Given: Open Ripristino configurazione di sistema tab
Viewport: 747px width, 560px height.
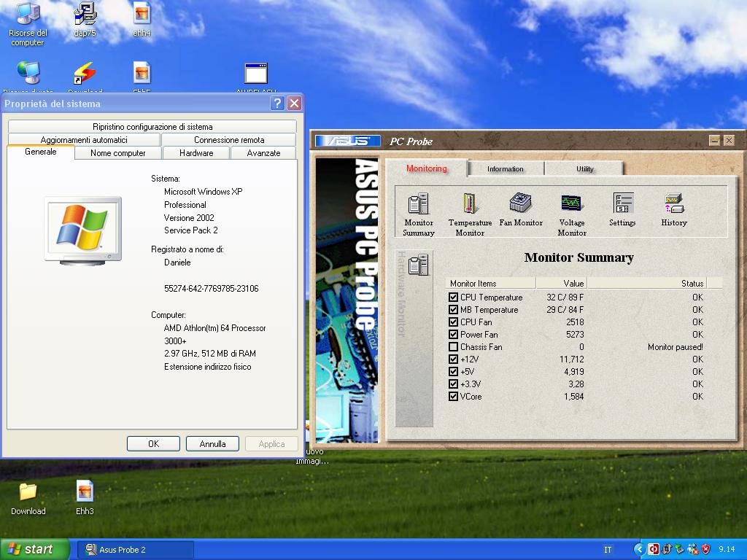Looking at the screenshot, I should tap(152, 127).
